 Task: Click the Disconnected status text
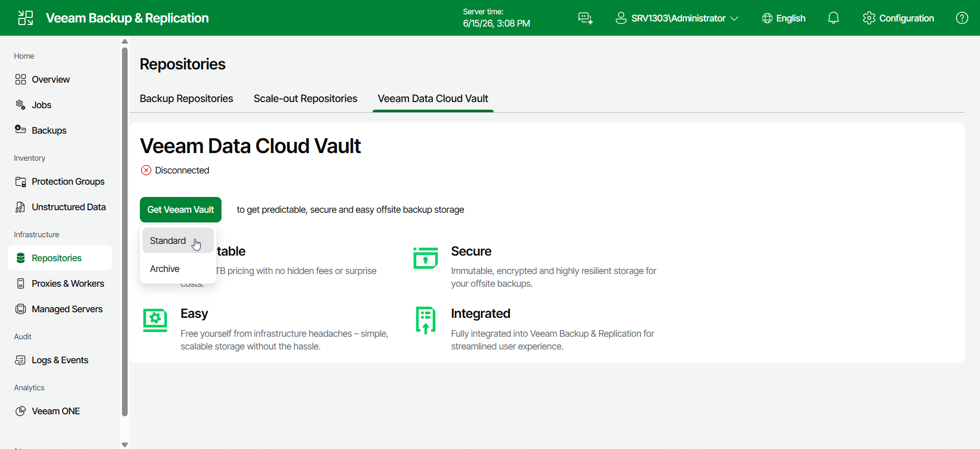coord(182,170)
